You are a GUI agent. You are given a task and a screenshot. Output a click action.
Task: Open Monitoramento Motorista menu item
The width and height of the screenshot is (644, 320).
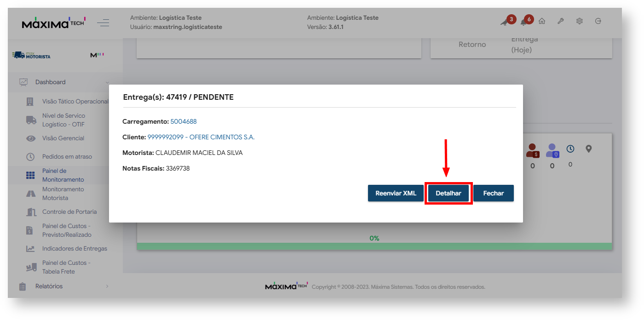[x=63, y=194]
